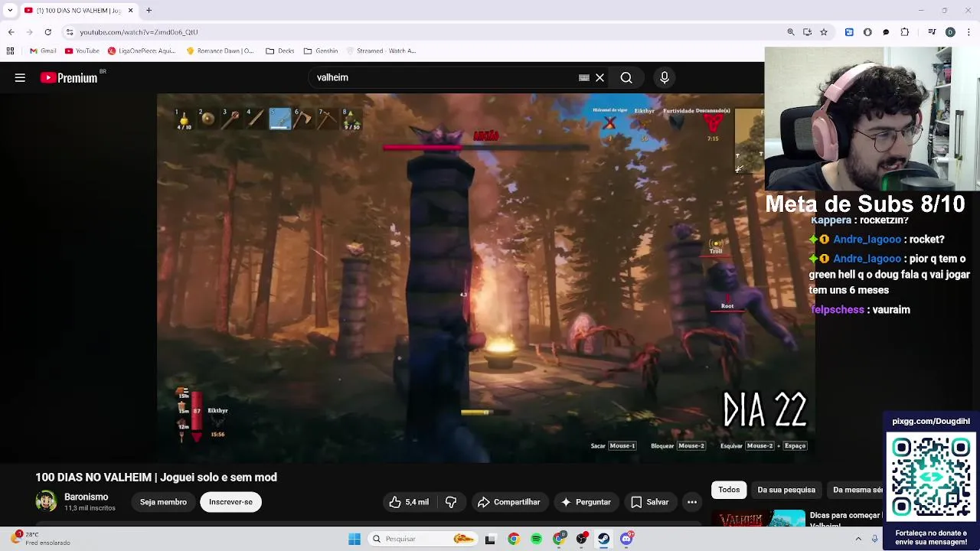Start voice search with microphone

click(665, 77)
